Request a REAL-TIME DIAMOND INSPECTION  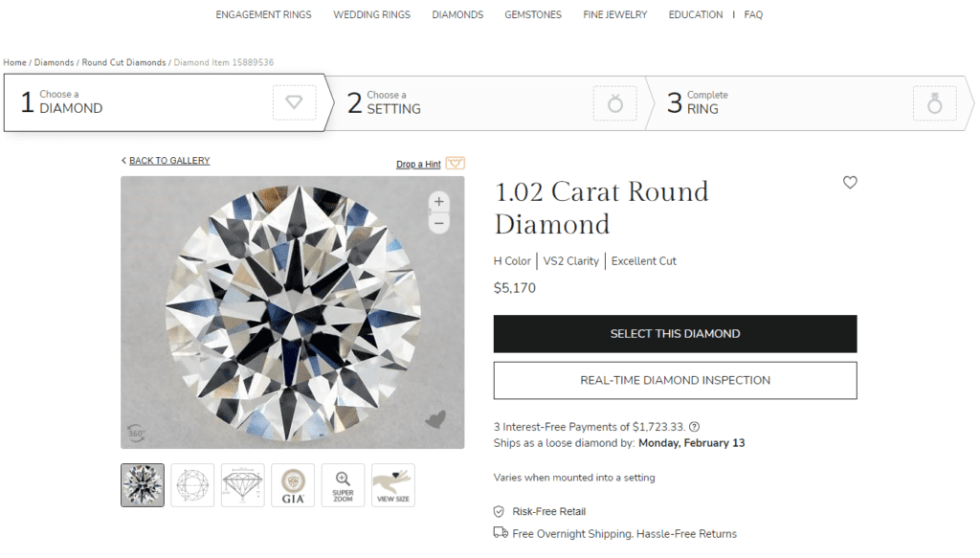(675, 380)
